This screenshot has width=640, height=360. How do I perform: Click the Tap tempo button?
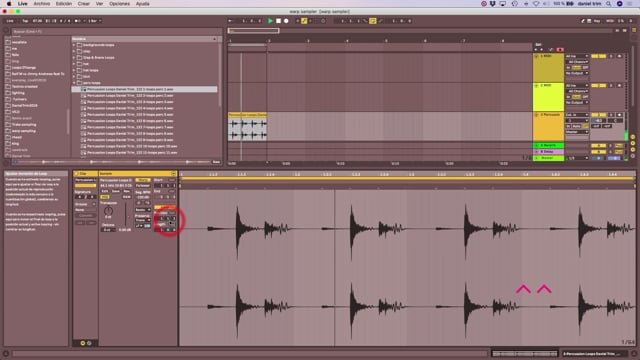25,21
